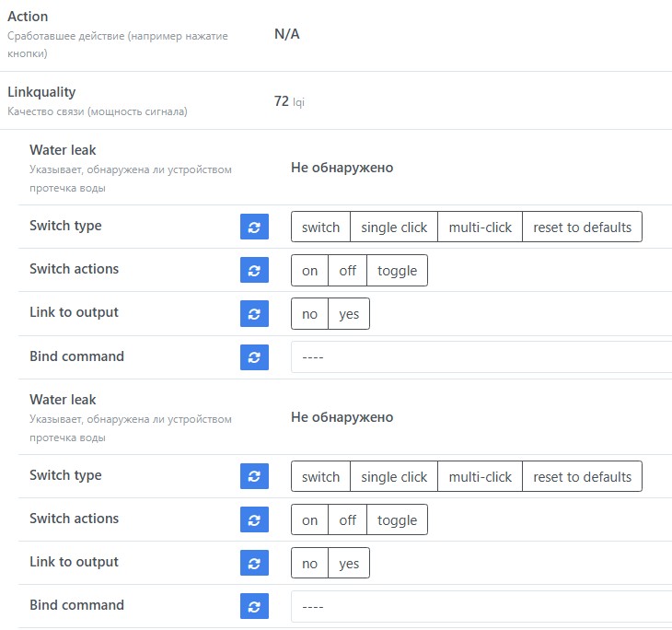Set second Switch actions to off
The height and width of the screenshot is (630, 672).
pyautogui.click(x=347, y=520)
